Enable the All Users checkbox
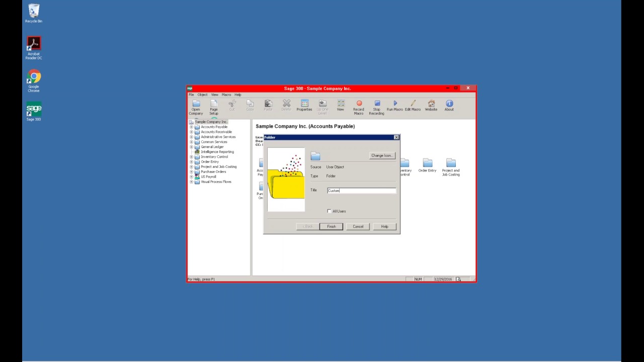This screenshot has height=362, width=644. coord(330,211)
